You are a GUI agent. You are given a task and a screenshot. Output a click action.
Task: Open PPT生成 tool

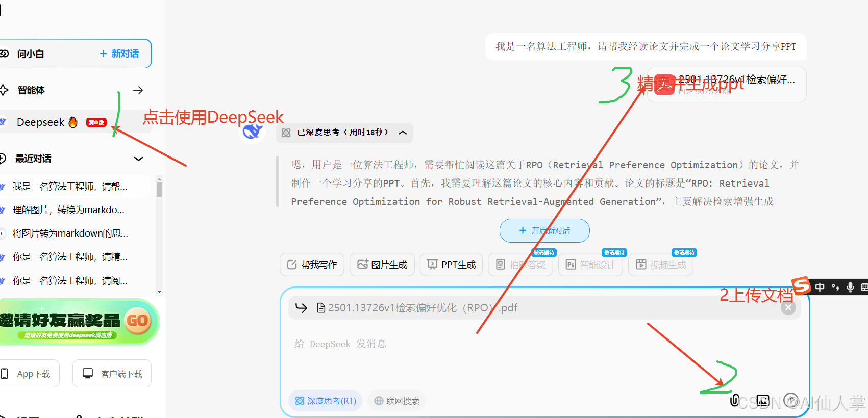(x=452, y=265)
